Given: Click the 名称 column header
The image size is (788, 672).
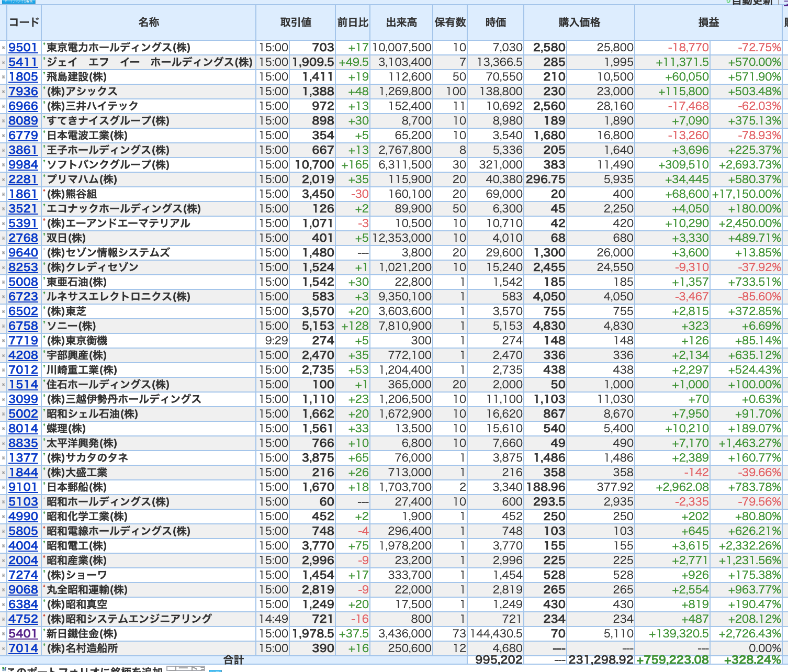Looking at the screenshot, I should pyautogui.click(x=149, y=23).
